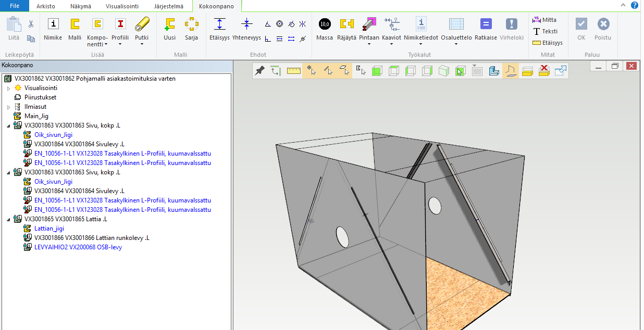Click the Yhtenevyys coincident constraint icon

(x=246, y=24)
